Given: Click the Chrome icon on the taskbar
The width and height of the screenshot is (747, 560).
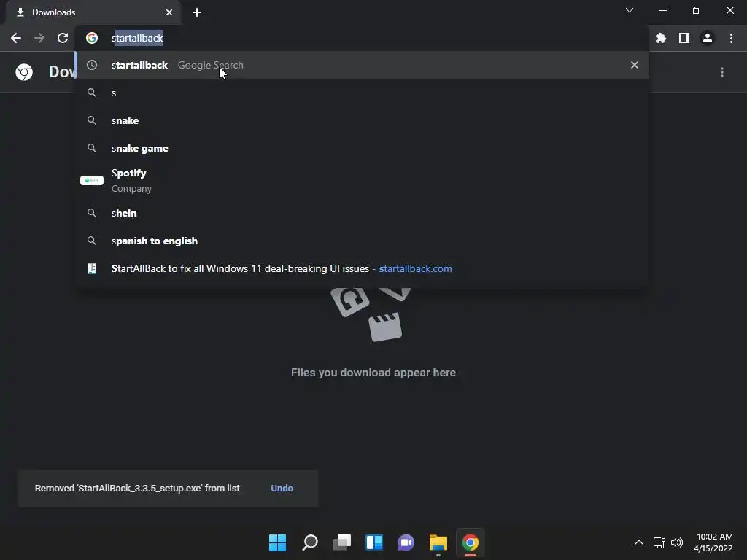Looking at the screenshot, I should click(x=471, y=542).
